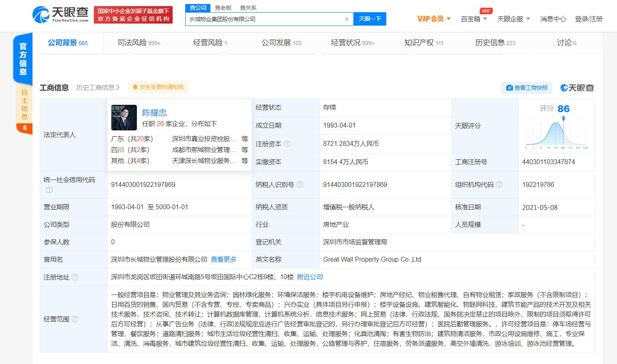Open the 经营风险 tab
Image resolution: width=617 pixels, height=364 pixels.
click(210, 43)
